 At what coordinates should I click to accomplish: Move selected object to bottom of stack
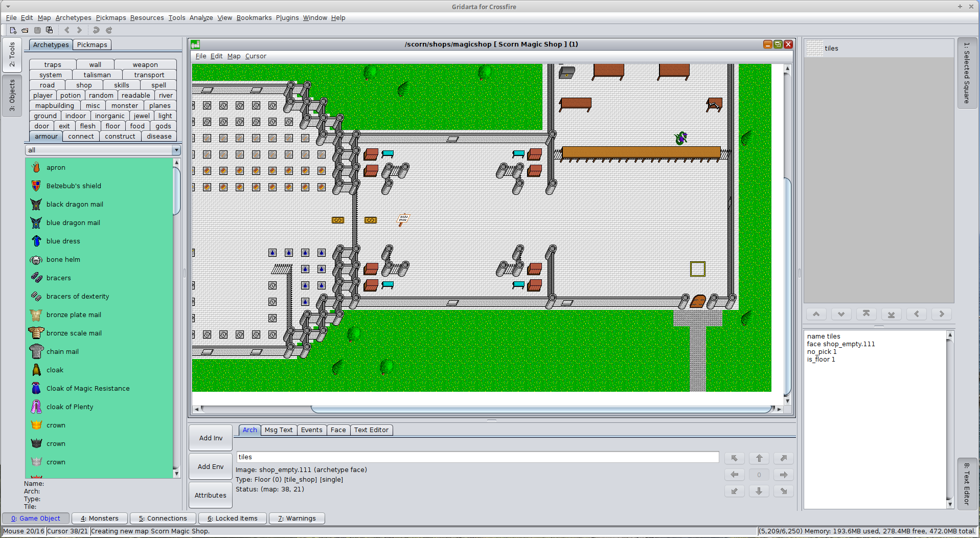891,314
